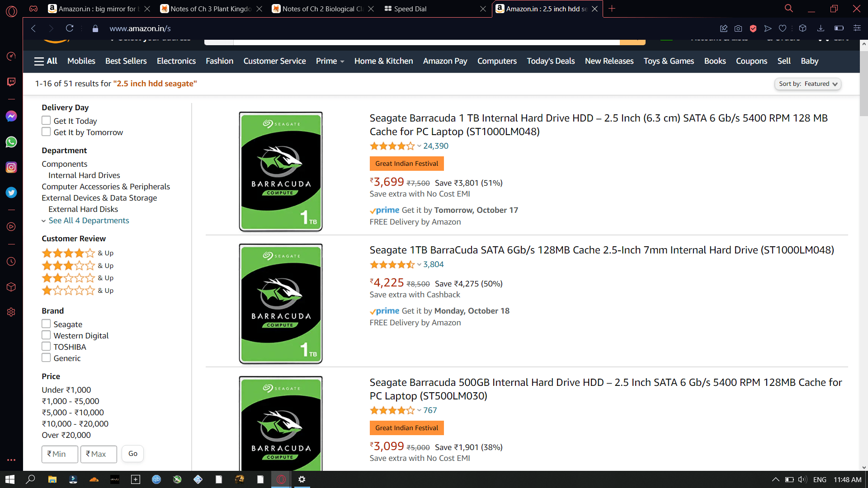This screenshot has width=868, height=488.
Task: Open the Downloads icon in the toolbar
Action: tap(821, 28)
